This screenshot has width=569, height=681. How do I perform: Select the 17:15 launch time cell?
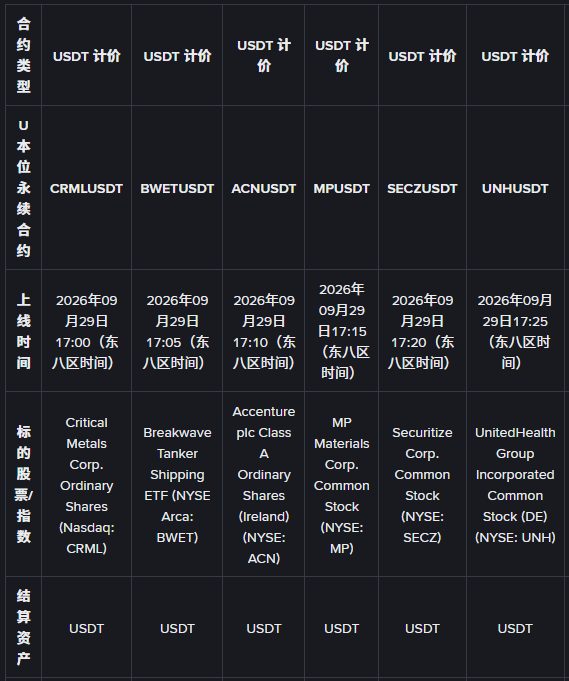[x=342, y=331]
